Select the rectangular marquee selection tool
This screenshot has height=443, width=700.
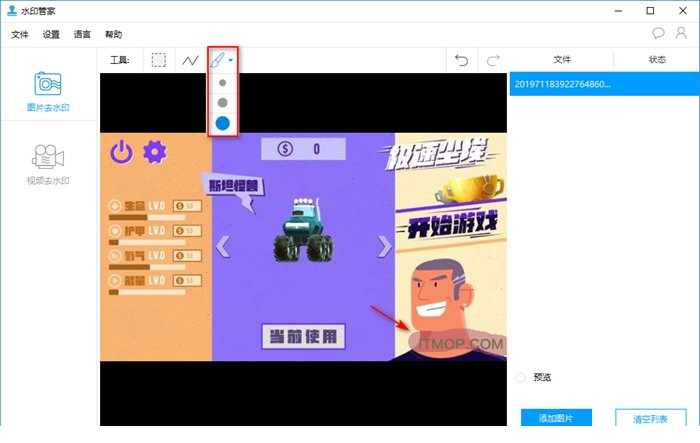click(x=158, y=60)
